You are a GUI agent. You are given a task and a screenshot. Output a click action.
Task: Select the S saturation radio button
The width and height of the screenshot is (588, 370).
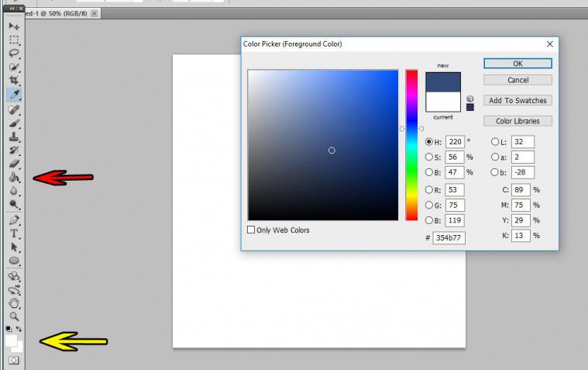tap(429, 157)
